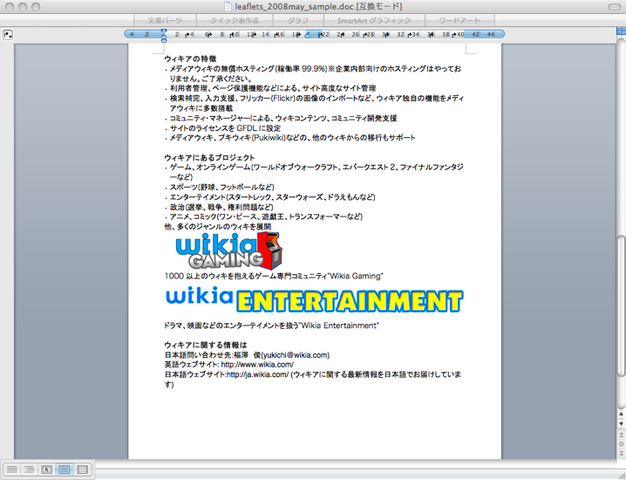Click the Wikia Gaming logo image
Screen dimensions: 626x480
click(x=229, y=251)
